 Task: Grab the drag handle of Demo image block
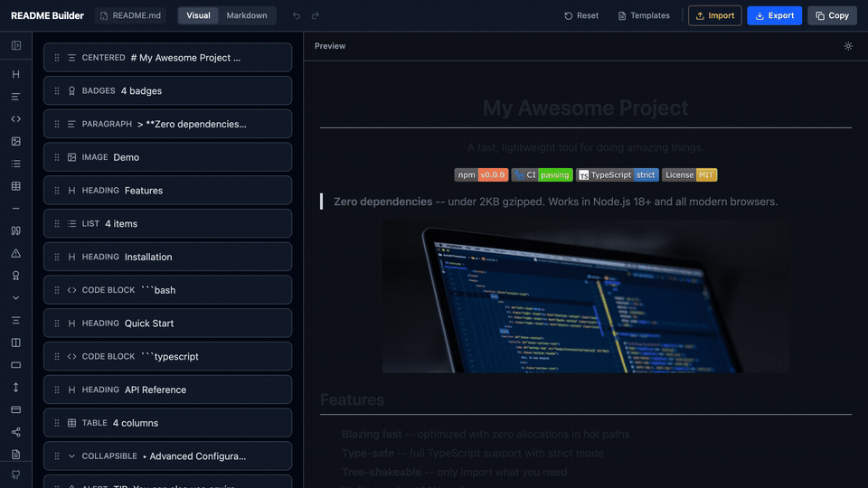[57, 157]
